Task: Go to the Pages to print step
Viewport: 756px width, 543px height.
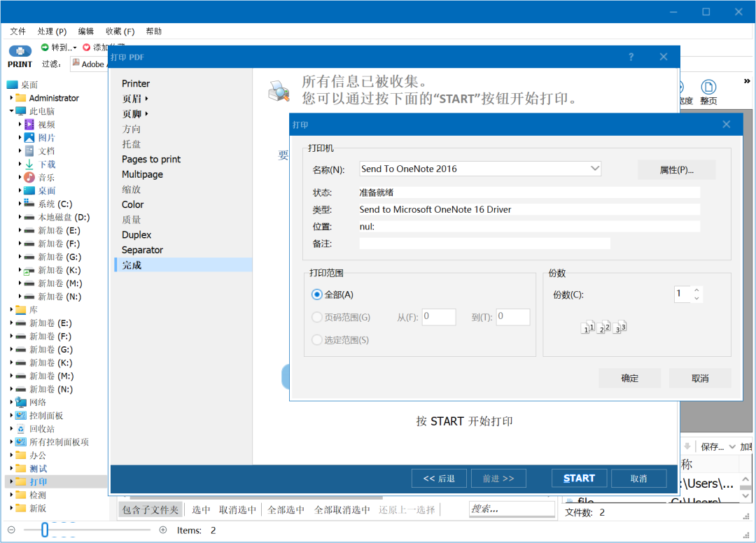Action: (151, 159)
